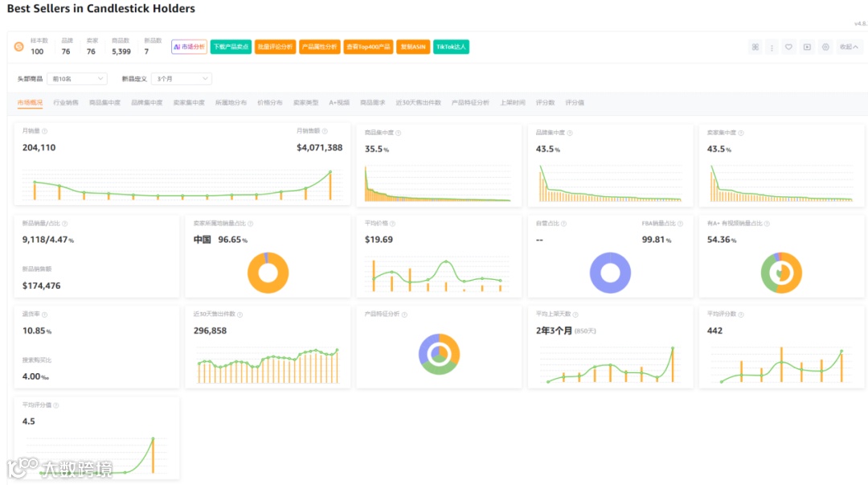
Task: Switch to the 上架时间 tab
Action: pyautogui.click(x=513, y=102)
